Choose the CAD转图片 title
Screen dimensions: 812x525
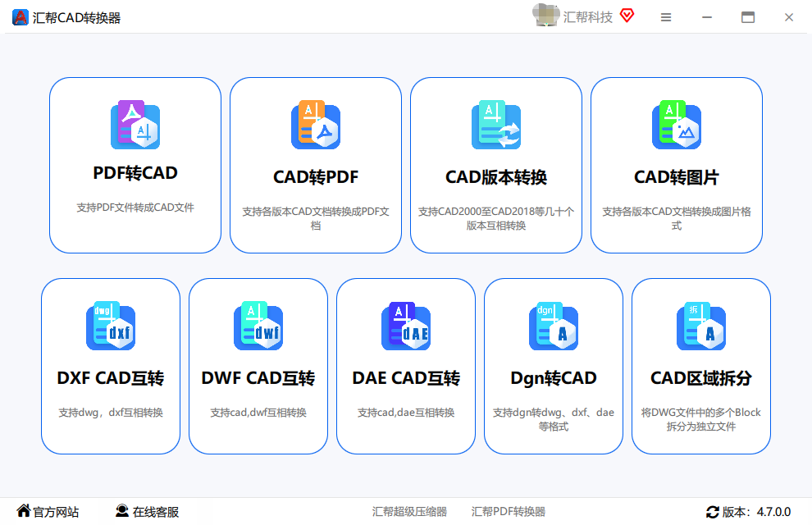pyautogui.click(x=677, y=177)
